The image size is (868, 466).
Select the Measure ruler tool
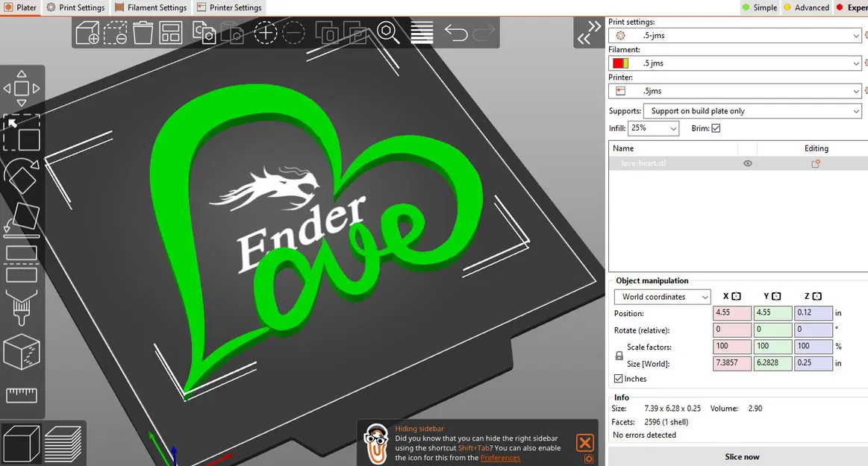(22, 394)
